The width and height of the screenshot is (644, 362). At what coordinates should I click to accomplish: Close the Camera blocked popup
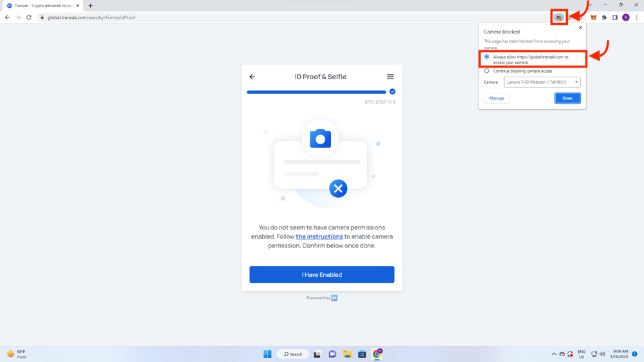click(580, 28)
